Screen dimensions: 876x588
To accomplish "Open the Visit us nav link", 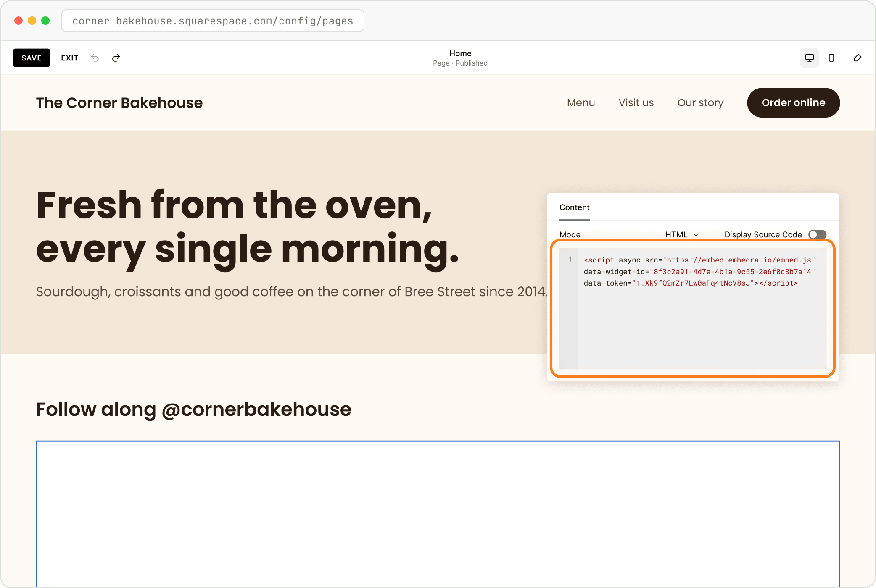I will click(x=636, y=103).
